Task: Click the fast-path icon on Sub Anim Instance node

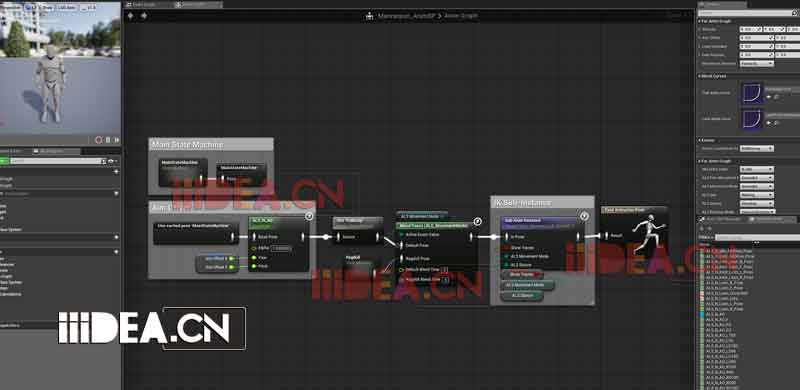Action: coord(585,216)
